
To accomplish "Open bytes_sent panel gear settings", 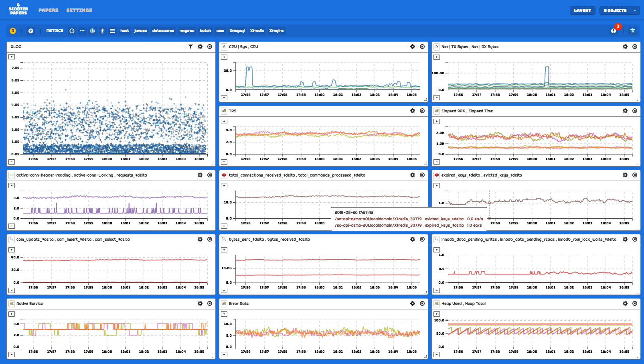I will tap(413, 239).
